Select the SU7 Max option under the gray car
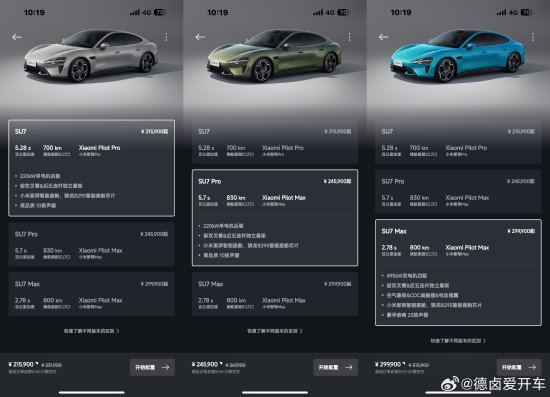The image size is (550, 397). [92, 294]
